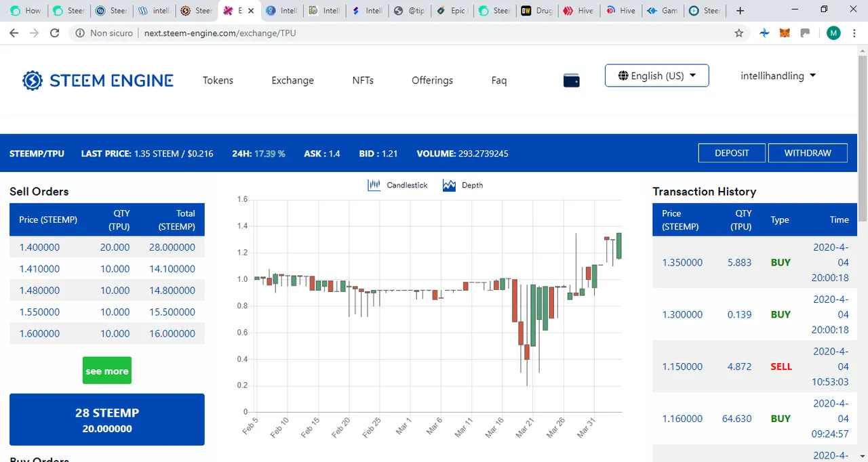This screenshot has width=868, height=462.
Task: Select sell order at 1.410000
Action: (107, 269)
